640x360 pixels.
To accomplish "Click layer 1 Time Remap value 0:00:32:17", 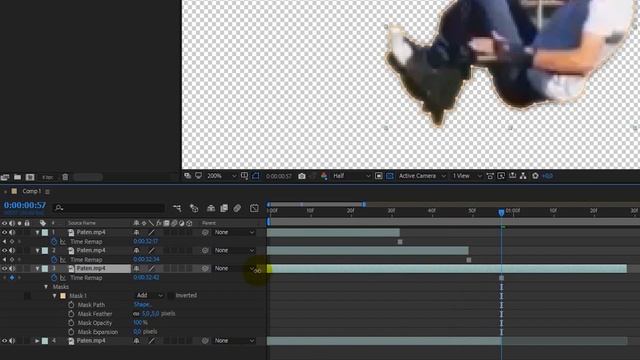I will [146, 241].
